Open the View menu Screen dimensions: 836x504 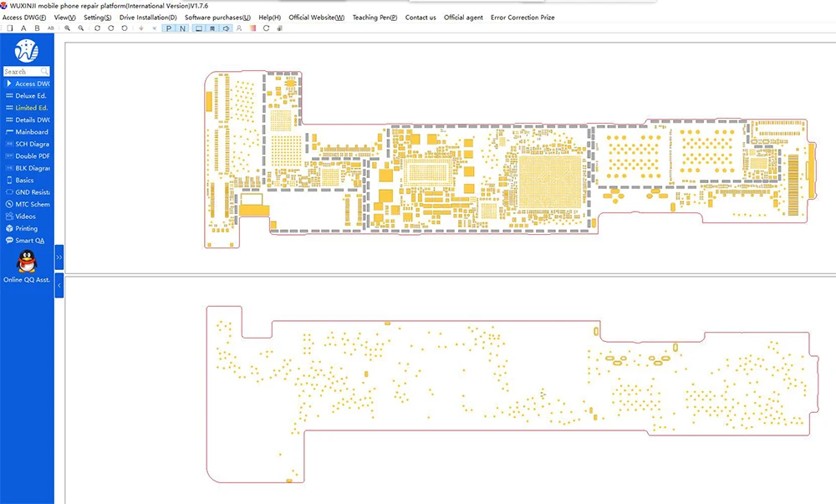coord(64,18)
